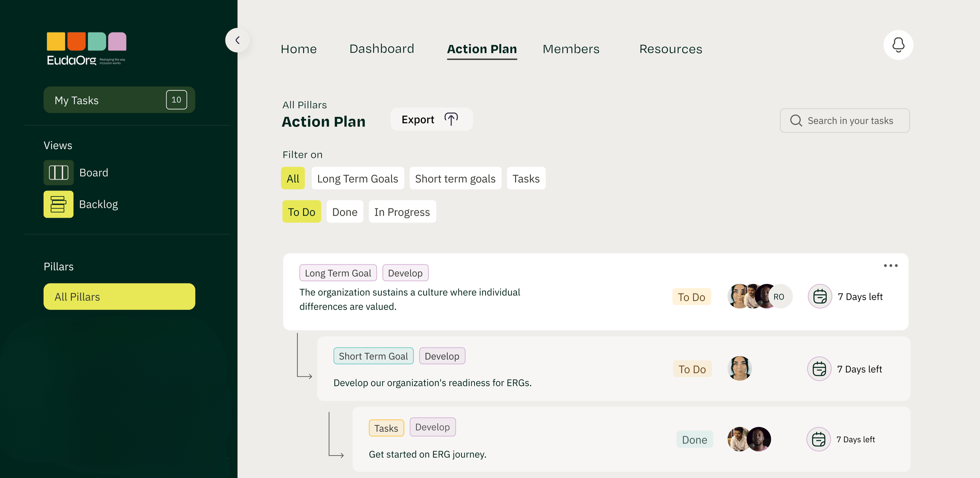Viewport: 980px width, 478px height.
Task: Click the search magnifier icon
Action: pos(796,121)
